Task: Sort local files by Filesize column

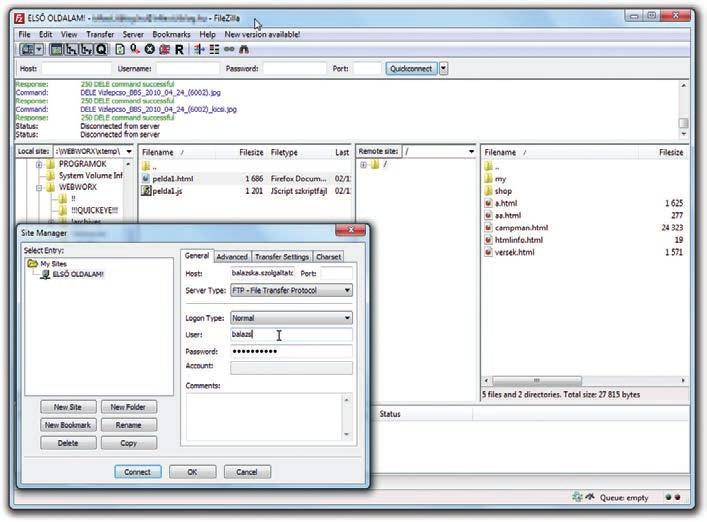Action: pos(251,152)
